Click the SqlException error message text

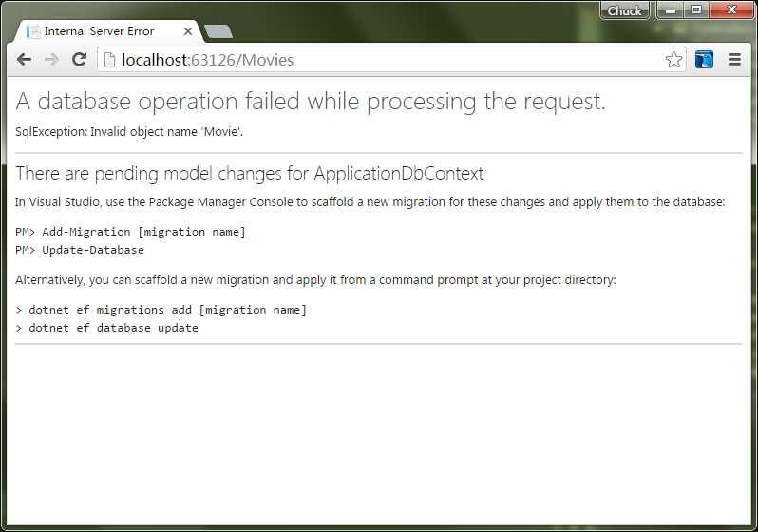coord(129,131)
